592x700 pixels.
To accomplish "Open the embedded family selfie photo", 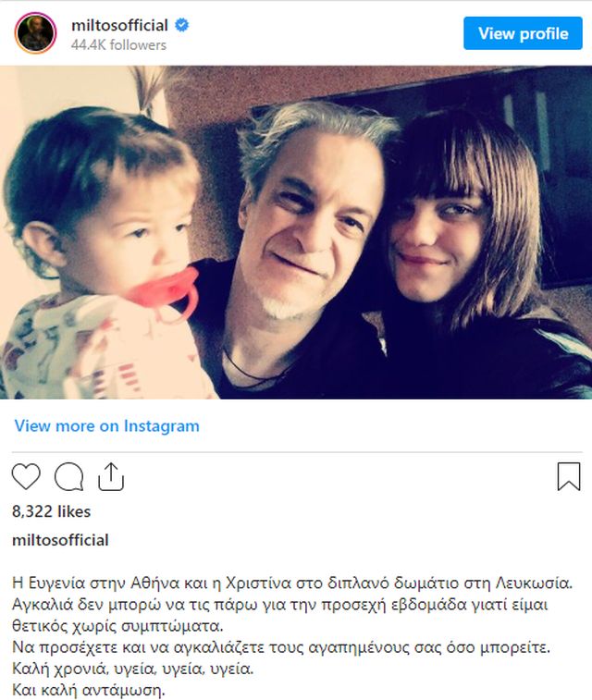I will click(x=296, y=233).
